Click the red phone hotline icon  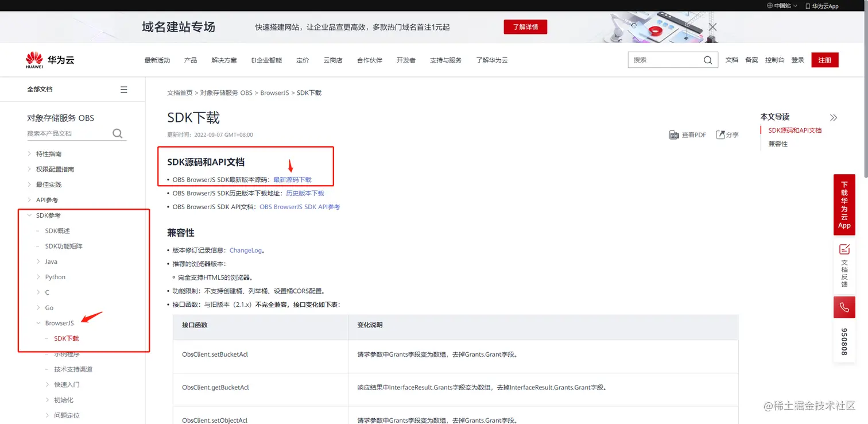point(844,307)
